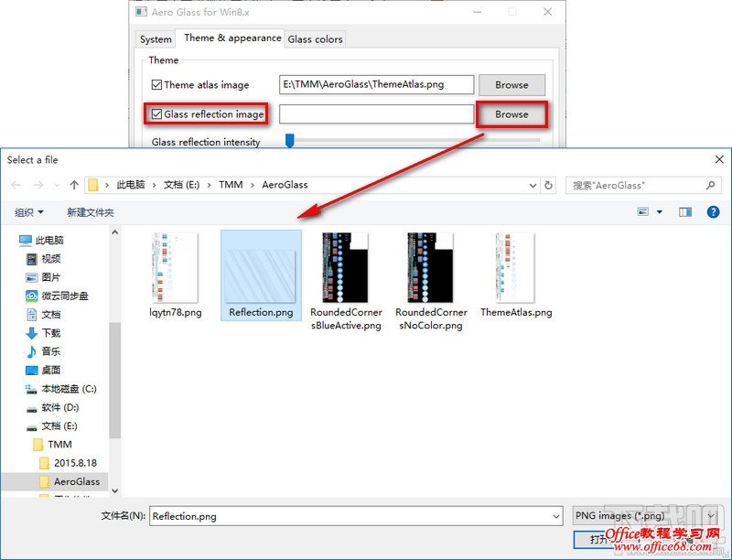Click the back navigation arrow
Image resolution: width=732 pixels, height=560 pixels.
tap(16, 185)
